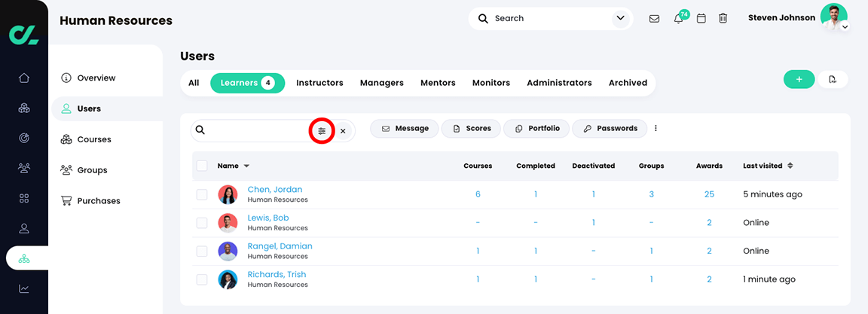Click the green plus add user button
868x314 pixels.
click(x=799, y=80)
